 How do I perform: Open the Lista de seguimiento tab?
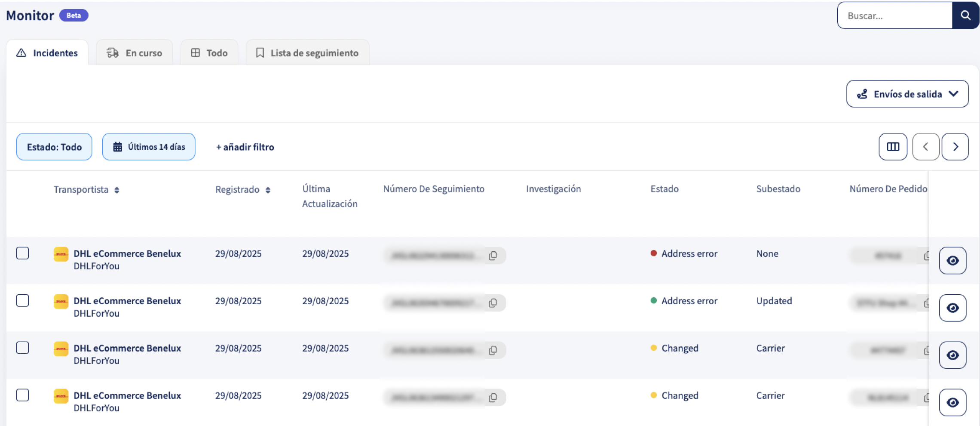tap(307, 52)
